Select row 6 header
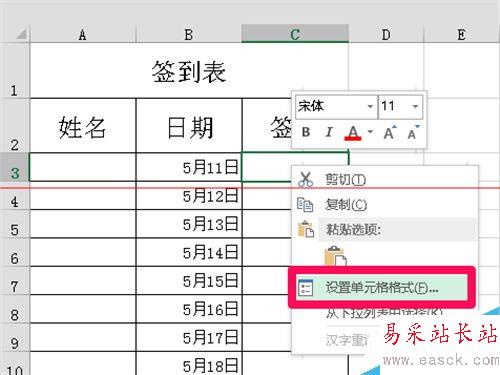Image resolution: width=500 pixels, height=375 pixels. (15, 253)
